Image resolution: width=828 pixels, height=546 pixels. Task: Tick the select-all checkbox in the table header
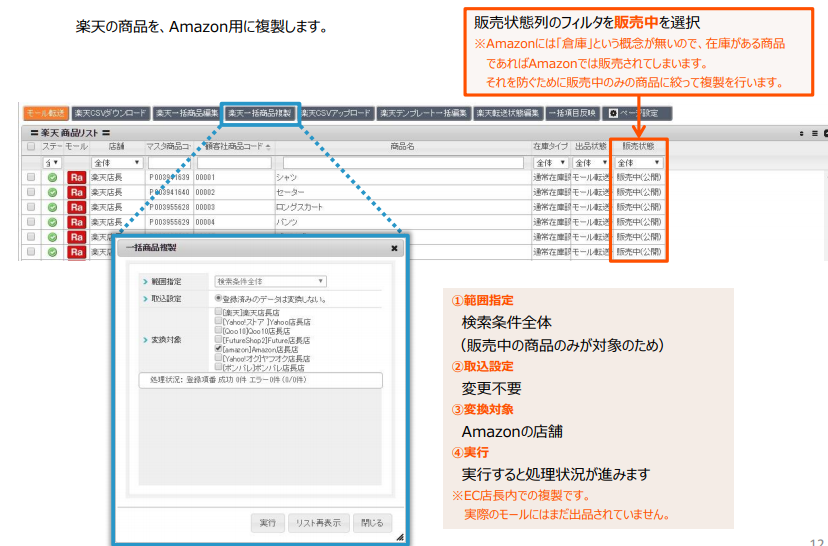31,146
